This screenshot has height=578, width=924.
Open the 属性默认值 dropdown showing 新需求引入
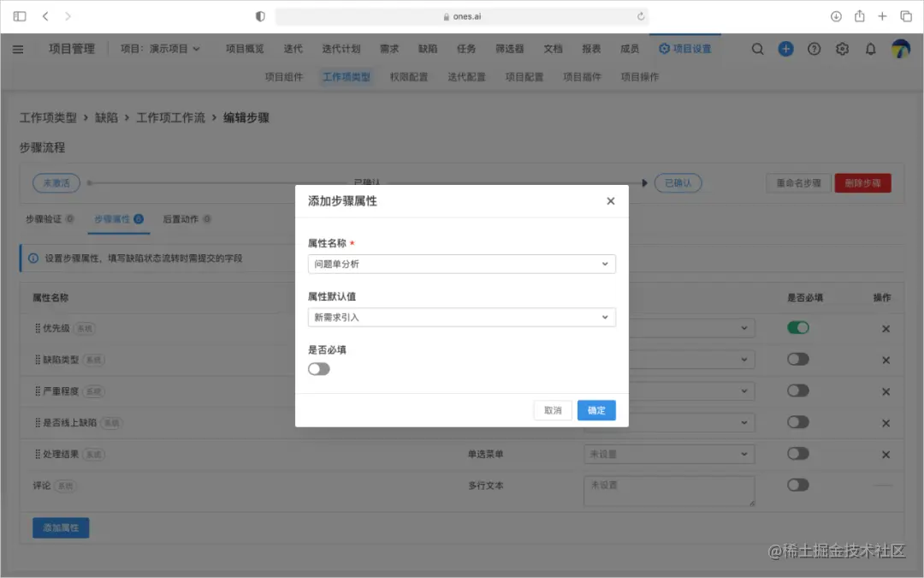[x=462, y=317]
